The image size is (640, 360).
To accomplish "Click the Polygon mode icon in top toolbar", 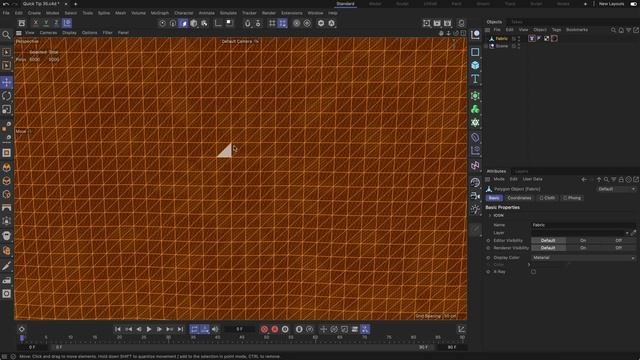I will (x=184, y=23).
